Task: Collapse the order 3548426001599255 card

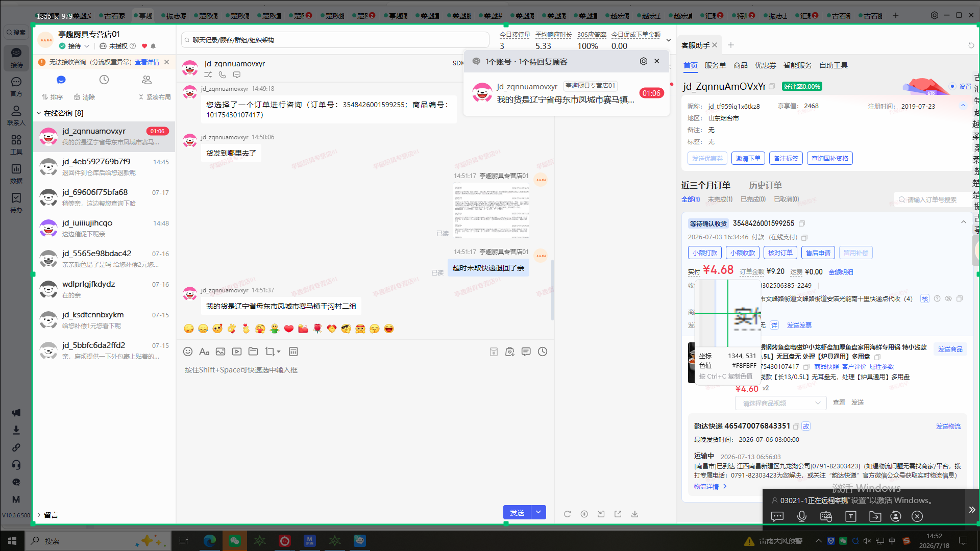Action: [x=963, y=222]
